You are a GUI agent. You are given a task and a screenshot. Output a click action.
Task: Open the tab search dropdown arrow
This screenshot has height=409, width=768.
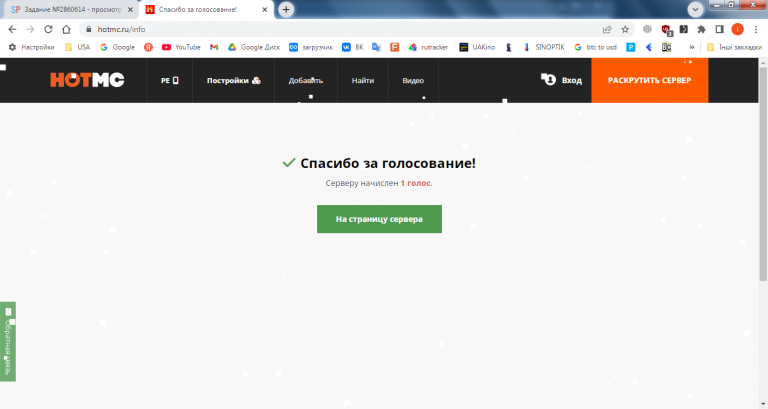pyautogui.click(x=695, y=9)
